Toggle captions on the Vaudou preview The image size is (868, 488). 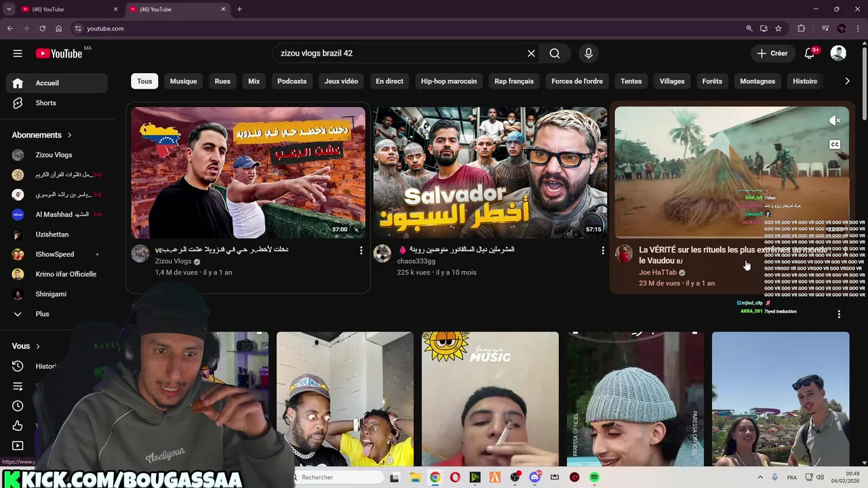[835, 144]
